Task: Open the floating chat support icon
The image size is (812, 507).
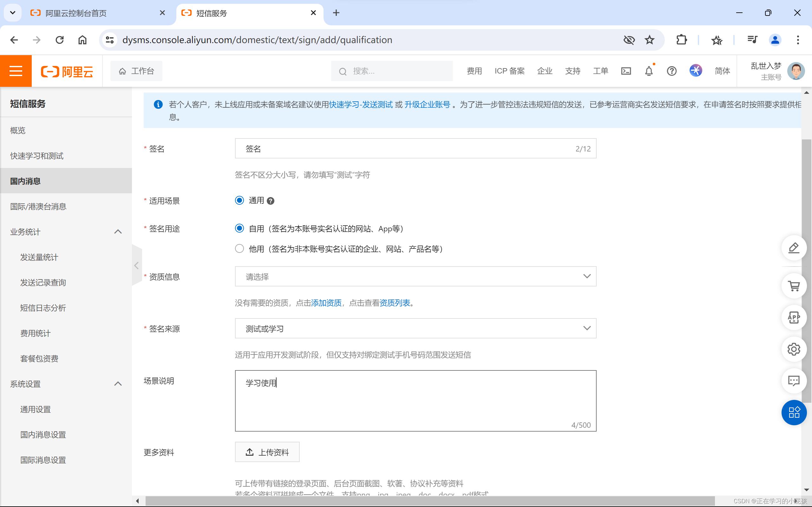Action: [x=794, y=381]
